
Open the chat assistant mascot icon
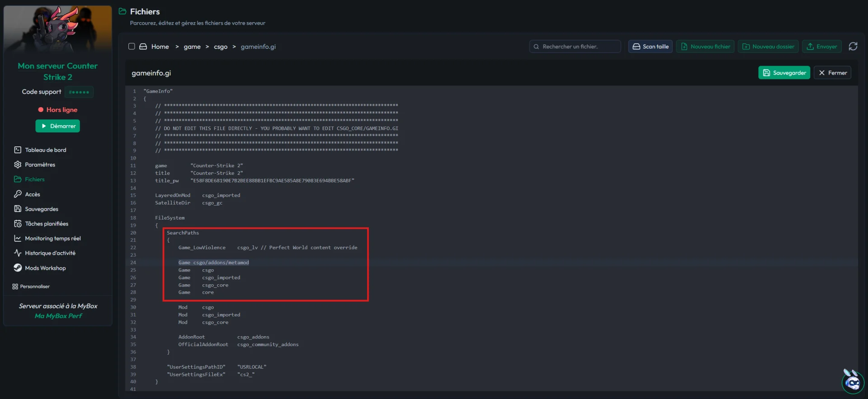(853, 382)
